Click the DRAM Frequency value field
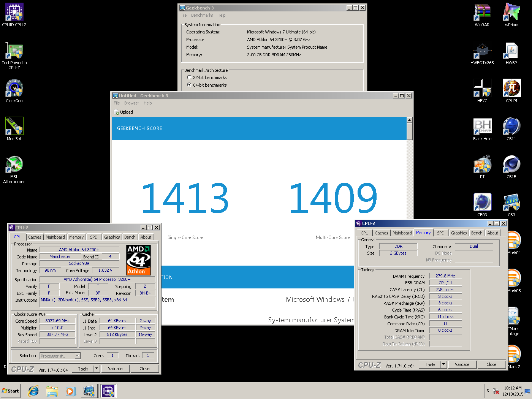This screenshot has height=399, width=532. click(445, 276)
